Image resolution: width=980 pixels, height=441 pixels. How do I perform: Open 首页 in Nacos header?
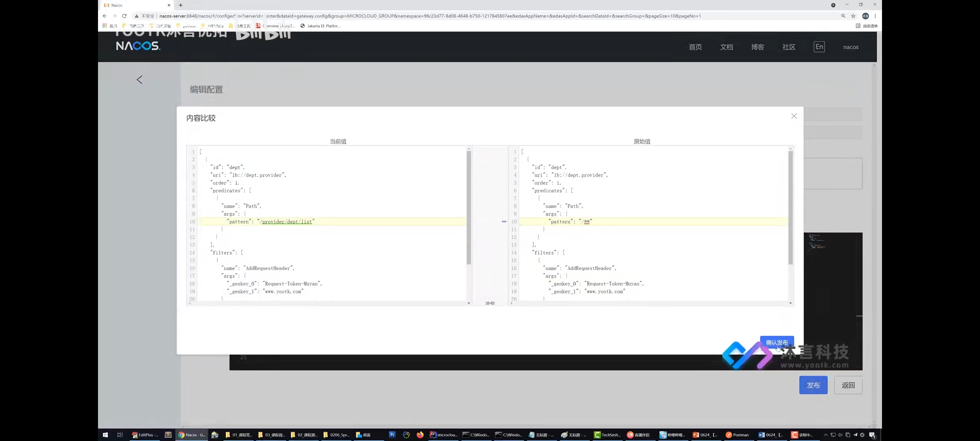(x=695, y=47)
